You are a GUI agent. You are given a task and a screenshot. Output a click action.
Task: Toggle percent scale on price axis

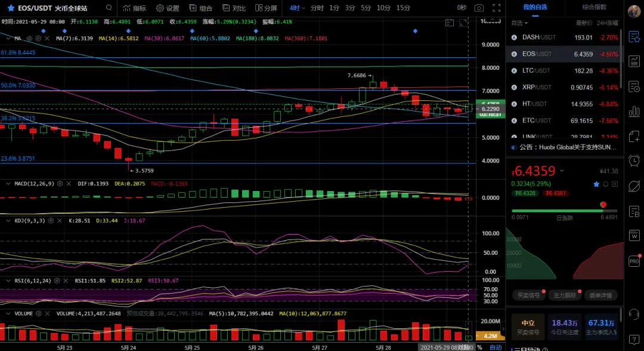coord(479,347)
